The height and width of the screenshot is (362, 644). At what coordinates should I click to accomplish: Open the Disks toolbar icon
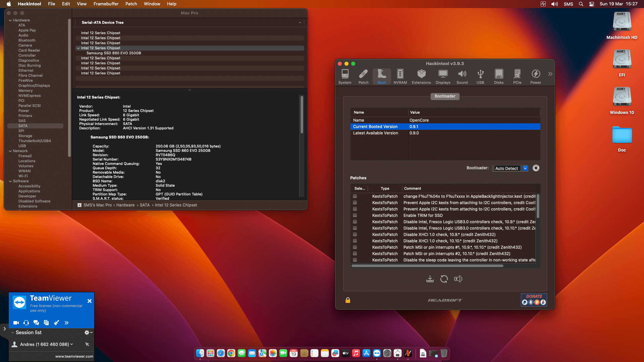499,77
